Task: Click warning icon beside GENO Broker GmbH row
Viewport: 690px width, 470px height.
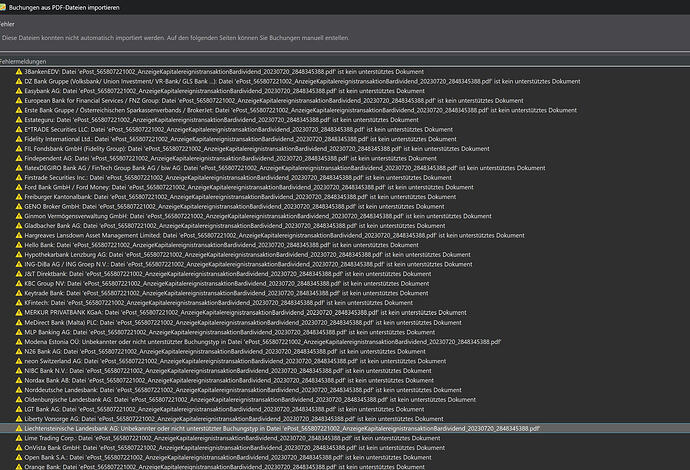Action: pyautogui.click(x=18, y=206)
